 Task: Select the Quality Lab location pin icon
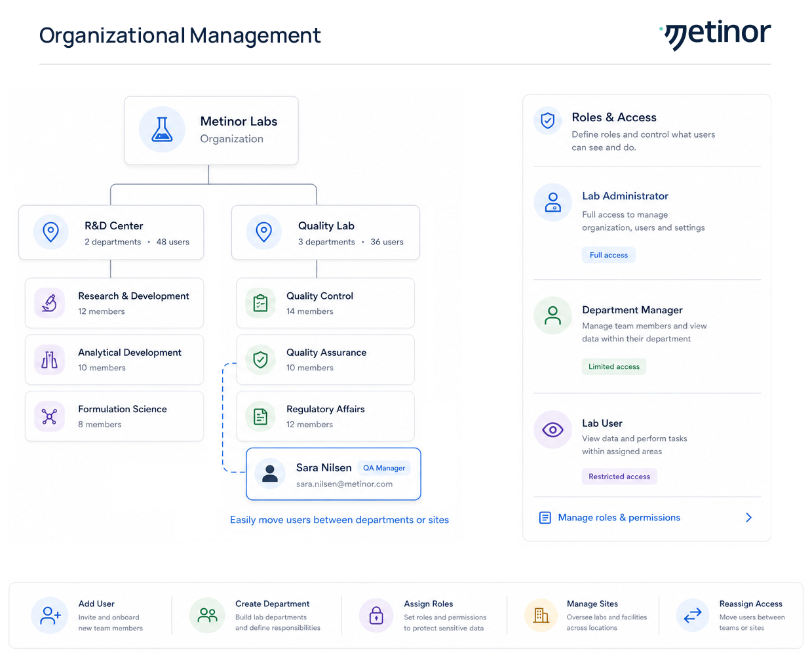tap(264, 231)
